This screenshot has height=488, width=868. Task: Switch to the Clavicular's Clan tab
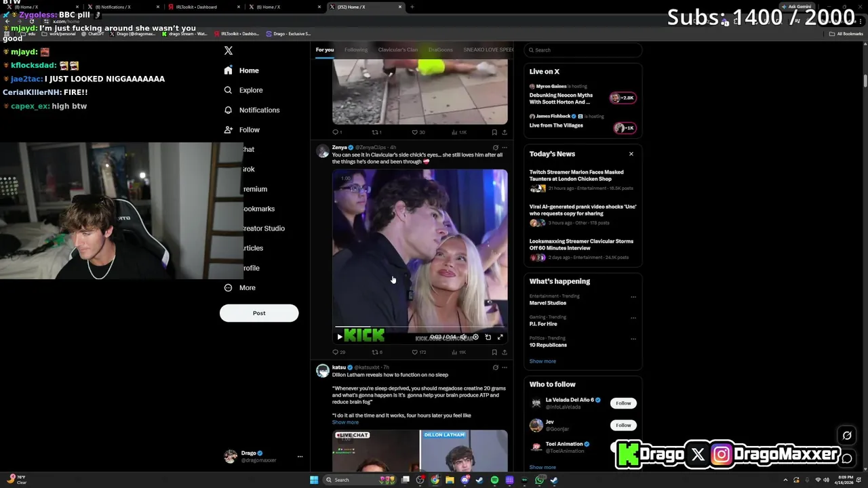pos(397,49)
